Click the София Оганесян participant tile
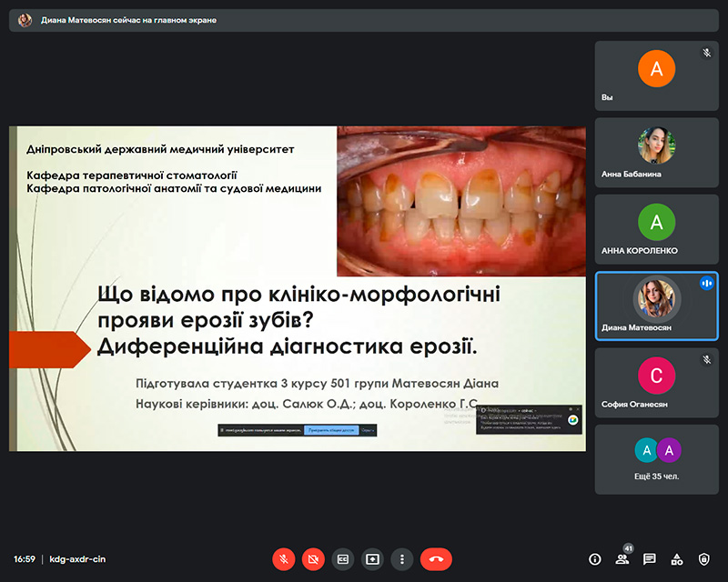The width and height of the screenshot is (728, 582). (656, 382)
